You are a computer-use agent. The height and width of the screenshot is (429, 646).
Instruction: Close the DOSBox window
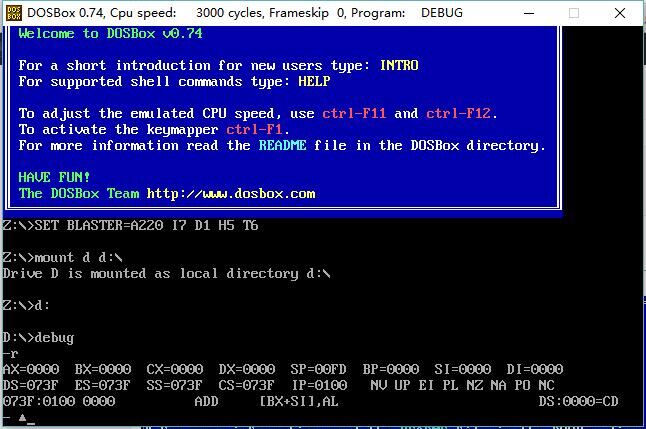pos(620,13)
